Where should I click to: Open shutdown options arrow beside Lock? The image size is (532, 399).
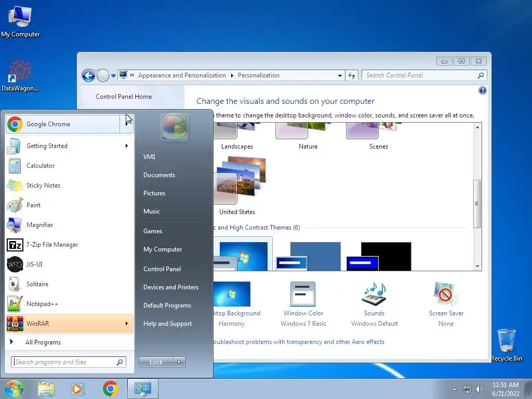click(179, 362)
